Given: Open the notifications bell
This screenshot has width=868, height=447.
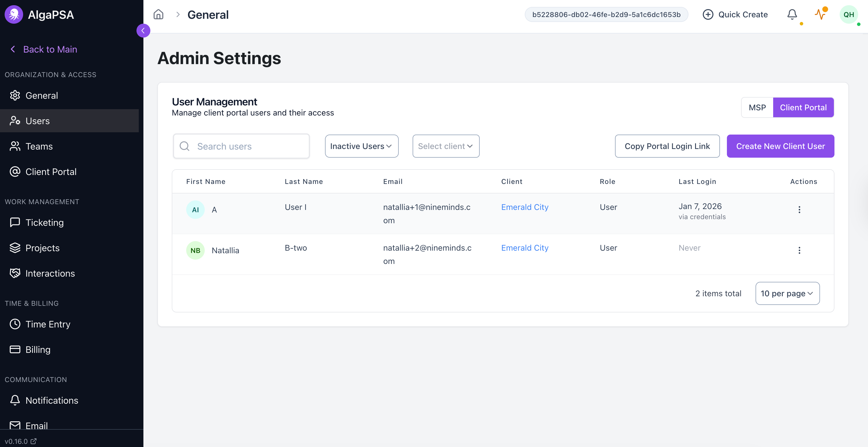Looking at the screenshot, I should tap(792, 14).
